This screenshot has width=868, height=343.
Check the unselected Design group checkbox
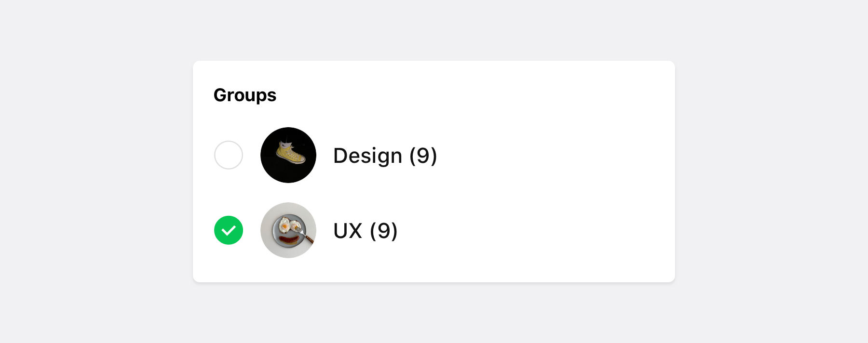[x=229, y=155]
